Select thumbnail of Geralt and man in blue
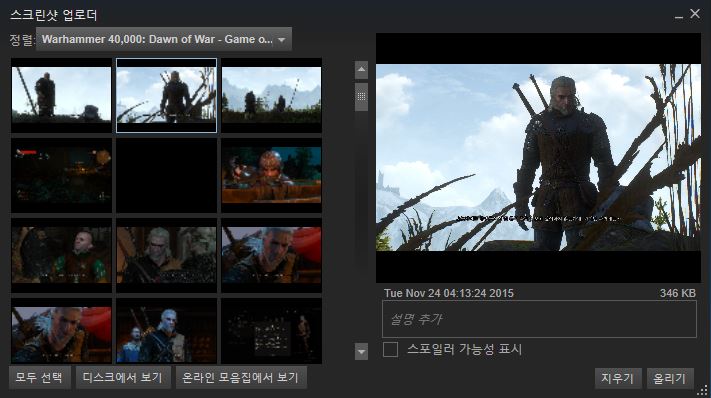711x398 pixels. click(x=166, y=331)
